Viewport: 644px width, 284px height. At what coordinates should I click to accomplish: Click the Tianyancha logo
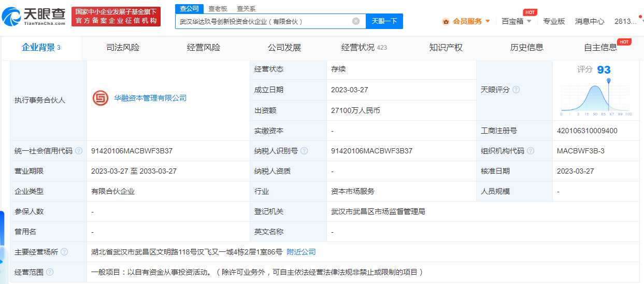click(34, 17)
